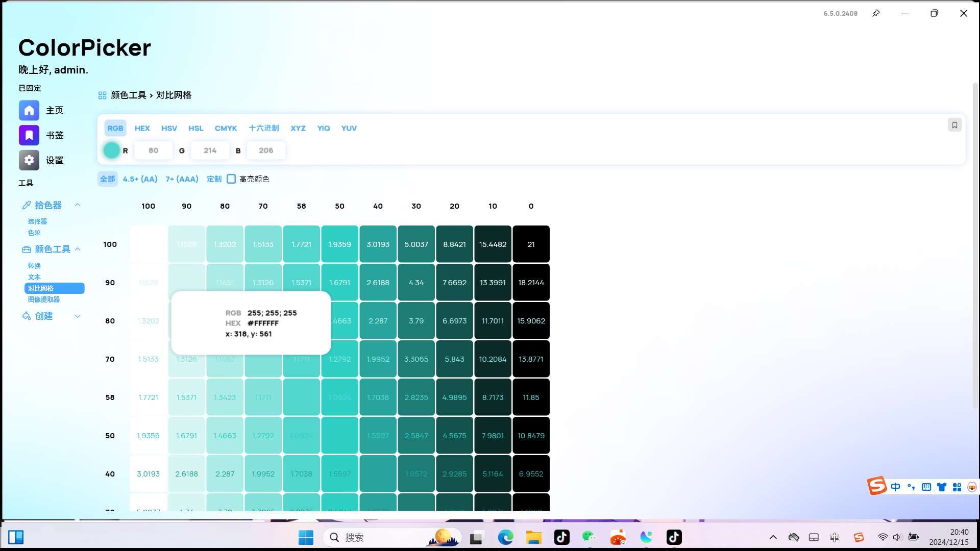980x551 pixels.
Task: Select the 全部 filter button
Action: (x=108, y=179)
